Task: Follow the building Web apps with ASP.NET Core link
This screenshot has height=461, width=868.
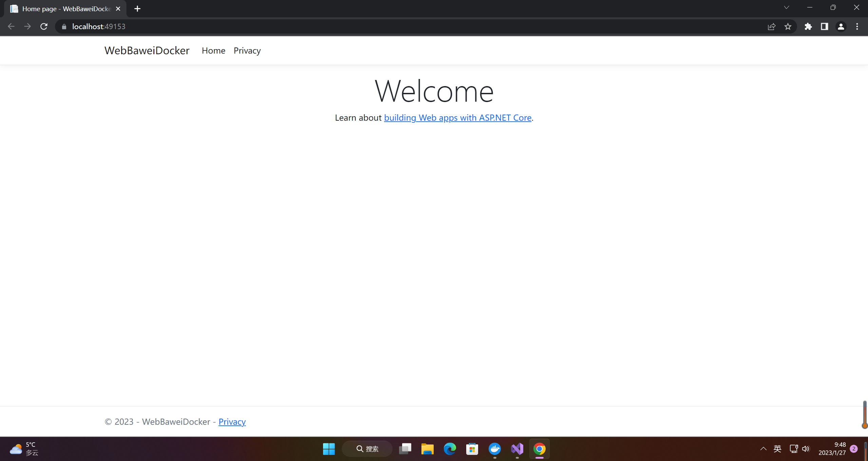Action: pos(457,118)
